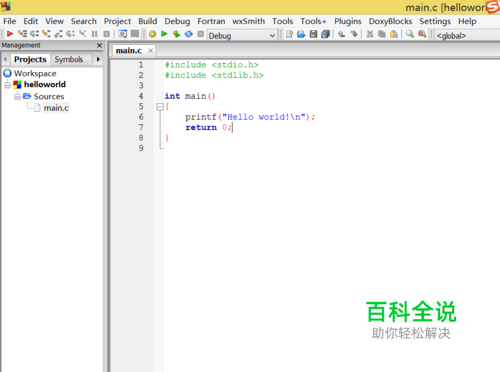This screenshot has width=500, height=372.
Task: Click the debugger Various info icon
Action: 135,34
